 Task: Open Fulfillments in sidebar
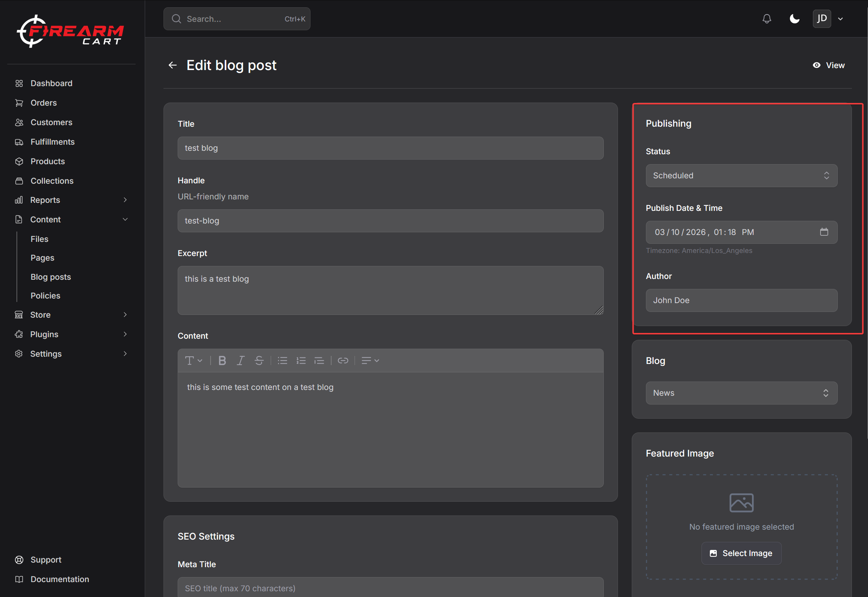click(x=52, y=142)
